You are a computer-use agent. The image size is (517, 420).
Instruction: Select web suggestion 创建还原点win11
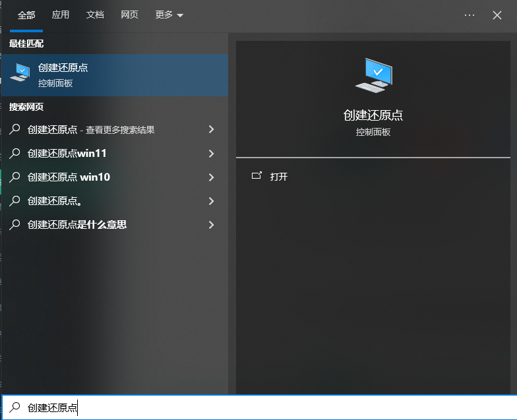click(115, 153)
